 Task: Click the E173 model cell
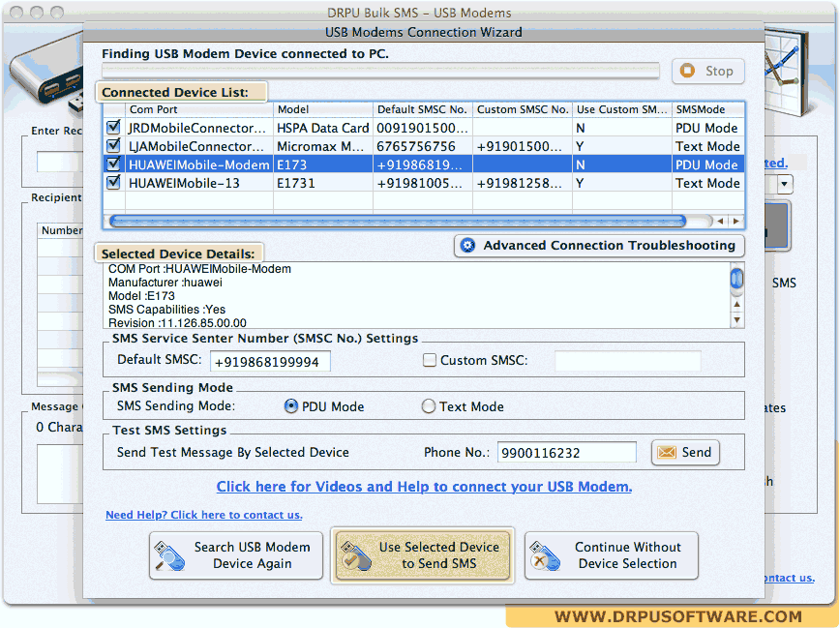[x=323, y=164]
